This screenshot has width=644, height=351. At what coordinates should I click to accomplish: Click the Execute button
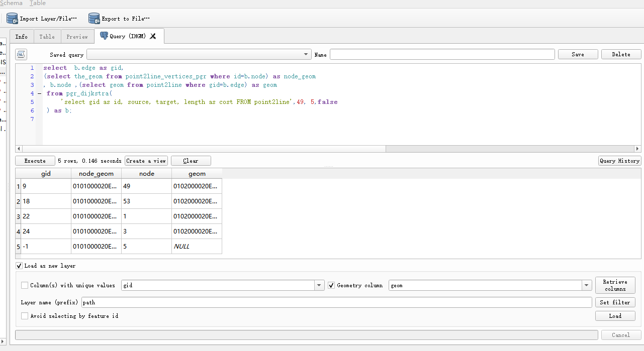click(35, 161)
